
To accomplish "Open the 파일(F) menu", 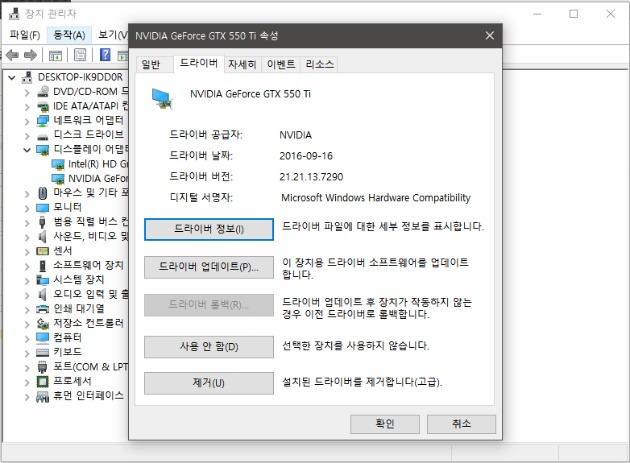I will (x=25, y=35).
